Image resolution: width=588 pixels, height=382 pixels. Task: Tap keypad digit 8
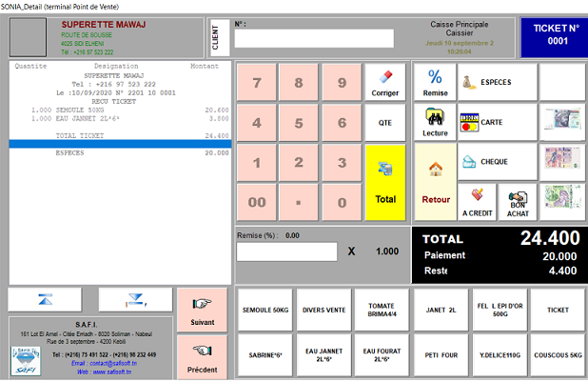(299, 82)
